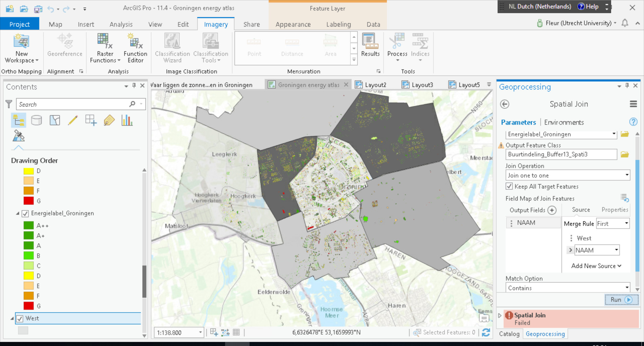Collapse the Energielabel_Groningen layer legend

click(x=17, y=214)
